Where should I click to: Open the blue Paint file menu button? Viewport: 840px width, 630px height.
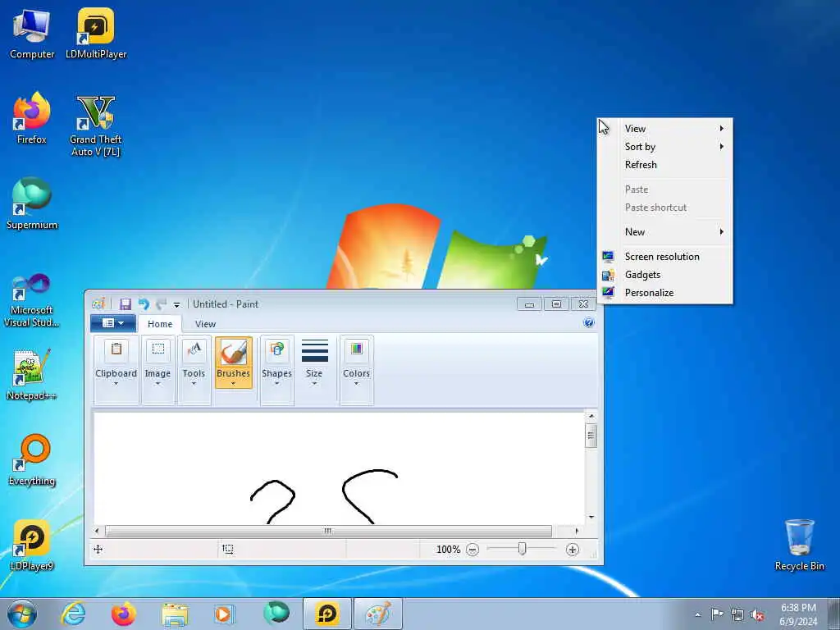pos(113,323)
